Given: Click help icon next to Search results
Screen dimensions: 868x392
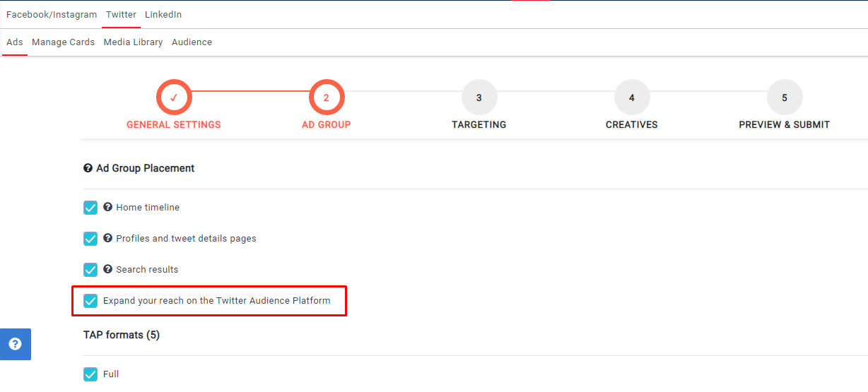Looking at the screenshot, I should [x=108, y=269].
